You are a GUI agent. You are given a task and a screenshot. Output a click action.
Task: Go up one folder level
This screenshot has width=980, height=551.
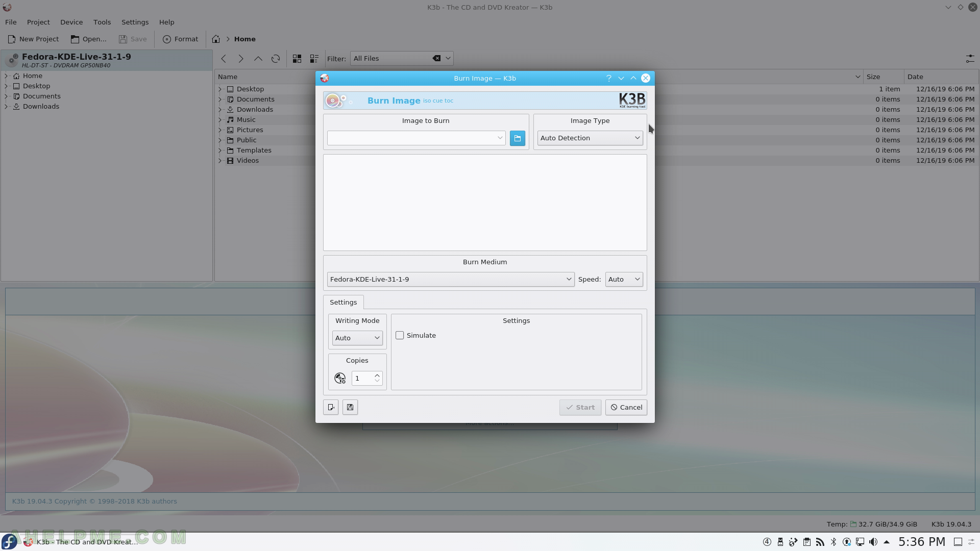pyautogui.click(x=258, y=59)
